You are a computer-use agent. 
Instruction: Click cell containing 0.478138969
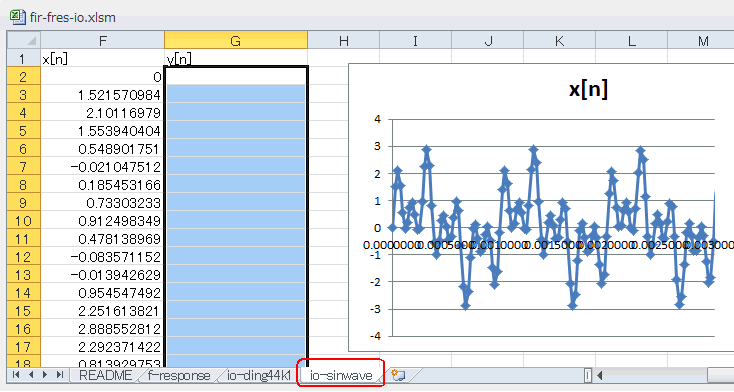[103, 239]
